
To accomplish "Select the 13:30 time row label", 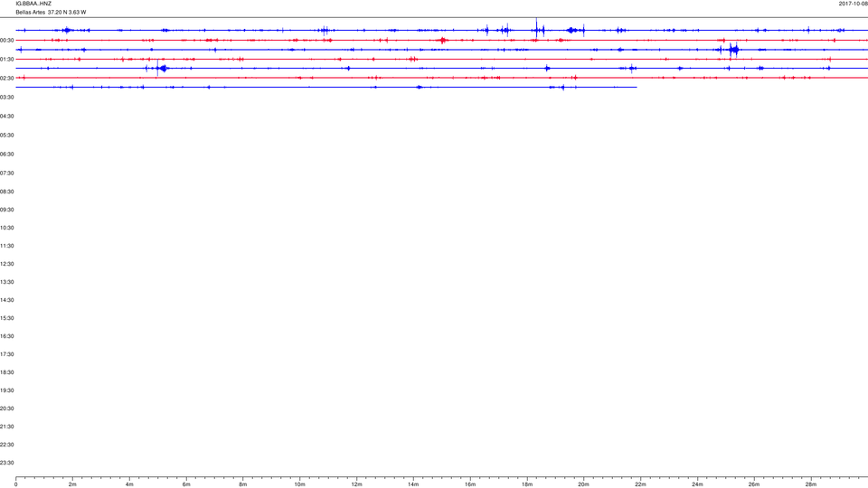I will [6, 282].
